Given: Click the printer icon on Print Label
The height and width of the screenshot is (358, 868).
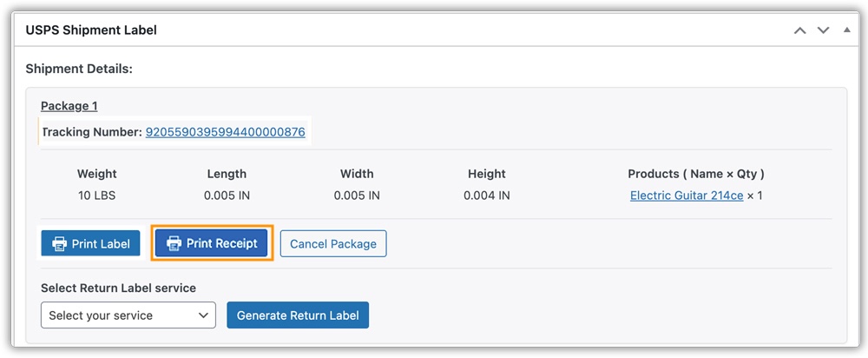Looking at the screenshot, I should (x=59, y=244).
